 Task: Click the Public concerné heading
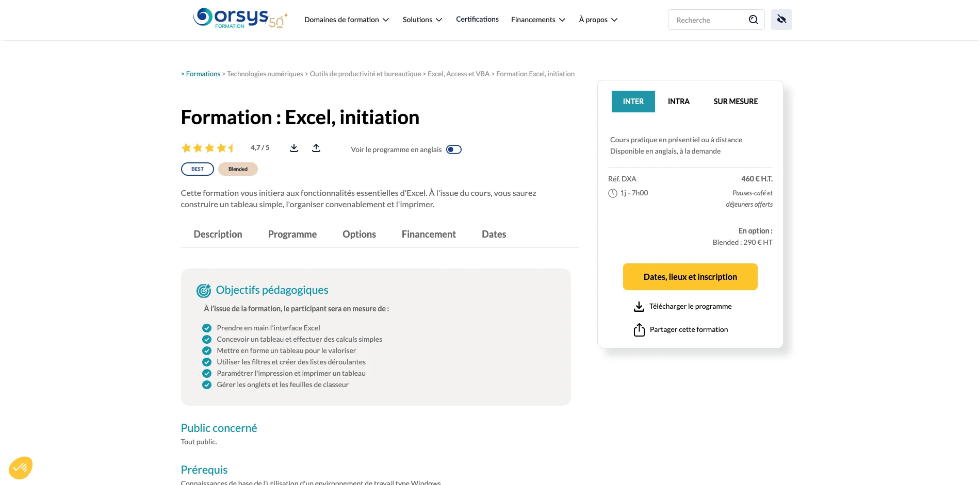[219, 428]
